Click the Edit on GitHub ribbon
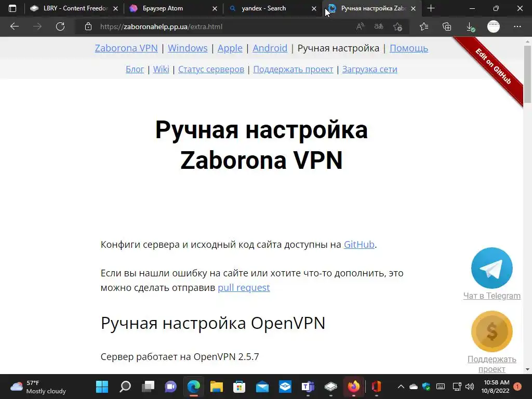The height and width of the screenshot is (399, 532). [x=493, y=66]
